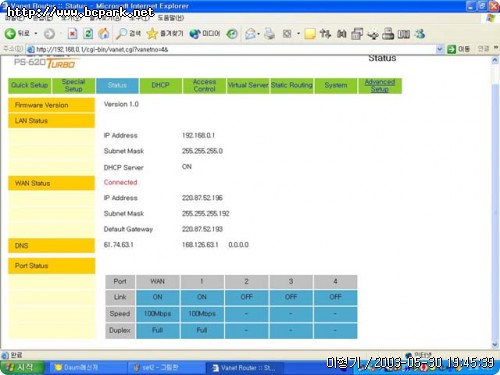Click the Print icon in toolbar

(269, 34)
